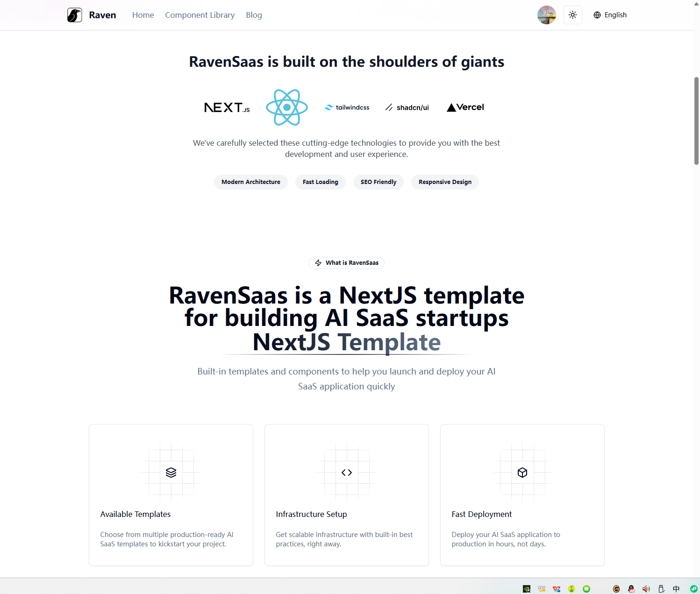Click the 'shoulders of giants' heading
The height and width of the screenshot is (594, 700).
347,62
